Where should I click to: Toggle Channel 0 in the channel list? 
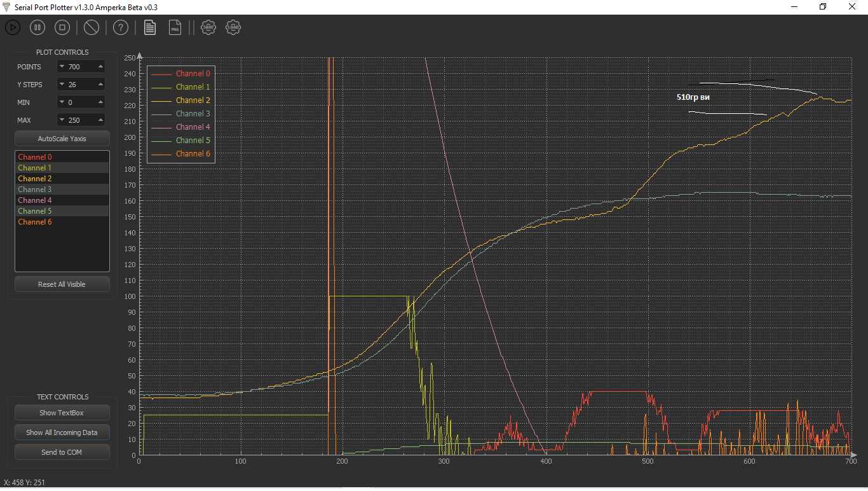(x=62, y=157)
